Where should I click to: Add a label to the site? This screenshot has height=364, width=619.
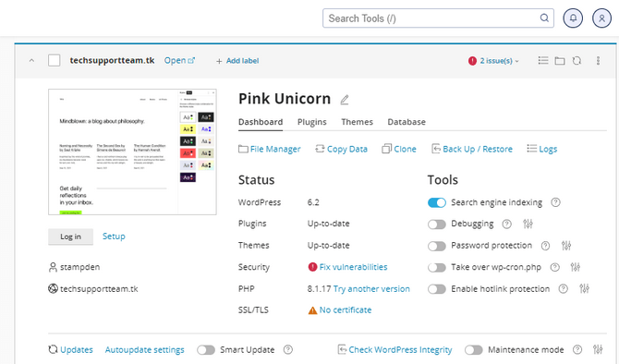237,61
